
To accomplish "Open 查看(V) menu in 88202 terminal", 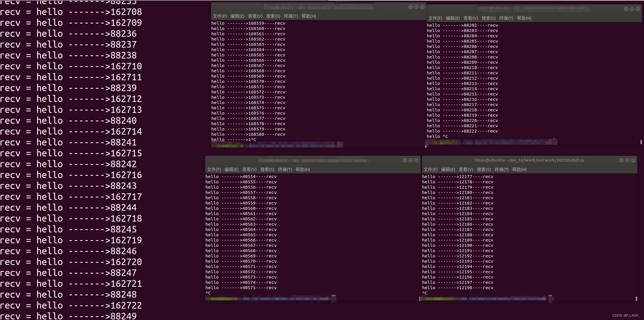I will click(471, 18).
